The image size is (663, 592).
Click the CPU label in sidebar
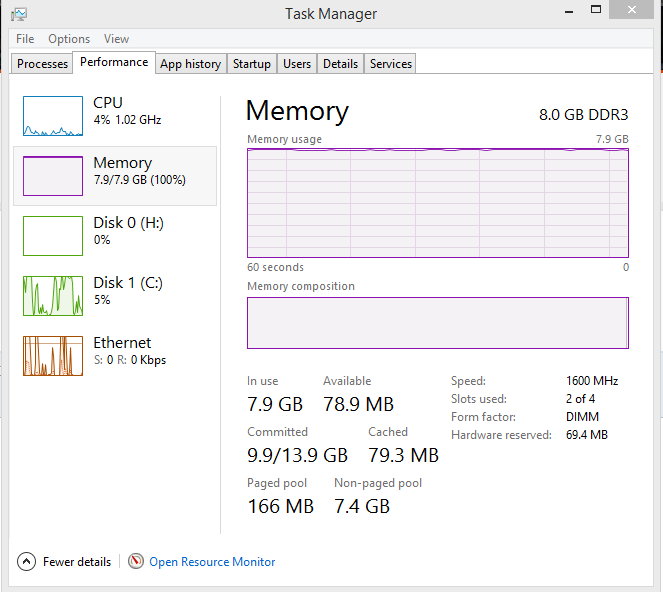108,103
